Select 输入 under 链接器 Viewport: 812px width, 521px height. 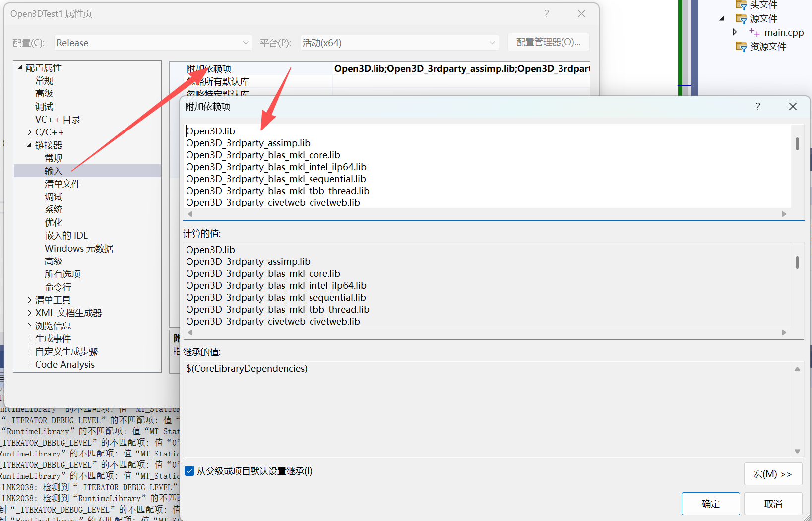pyautogui.click(x=54, y=171)
